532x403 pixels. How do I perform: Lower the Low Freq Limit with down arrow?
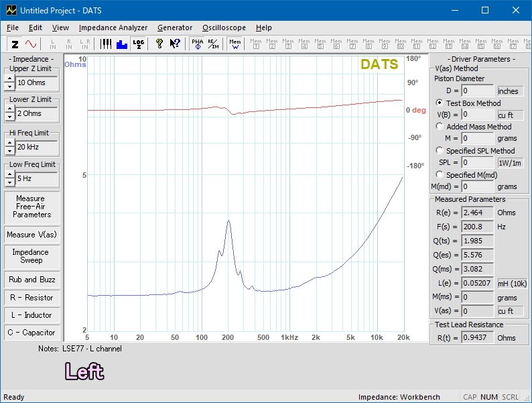(x=10, y=182)
